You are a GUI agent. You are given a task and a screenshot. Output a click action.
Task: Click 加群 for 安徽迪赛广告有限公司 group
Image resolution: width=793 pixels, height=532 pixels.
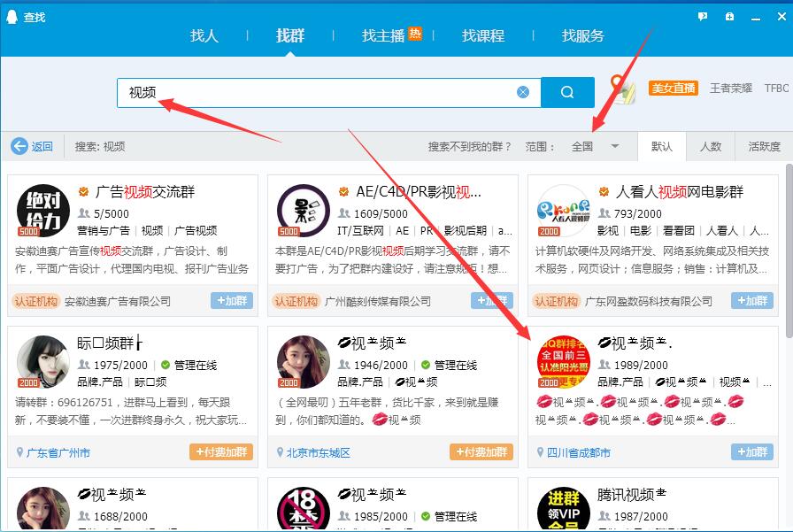point(232,301)
